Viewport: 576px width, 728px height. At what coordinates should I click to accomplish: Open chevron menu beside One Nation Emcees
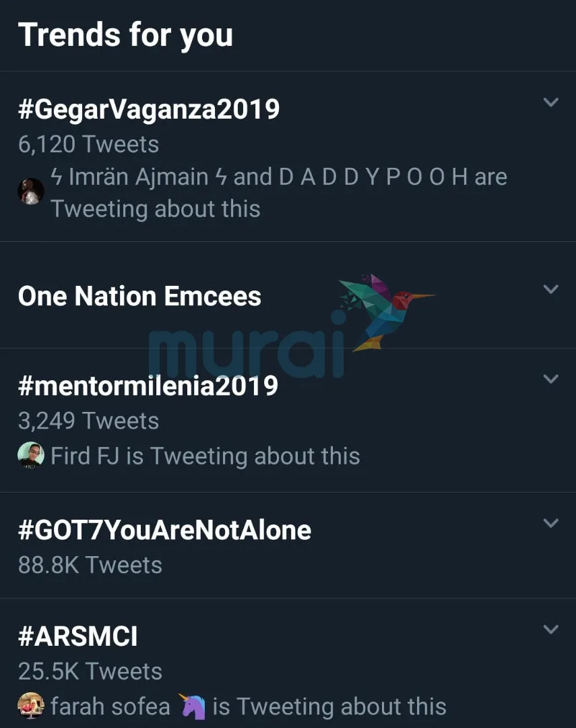tap(551, 289)
